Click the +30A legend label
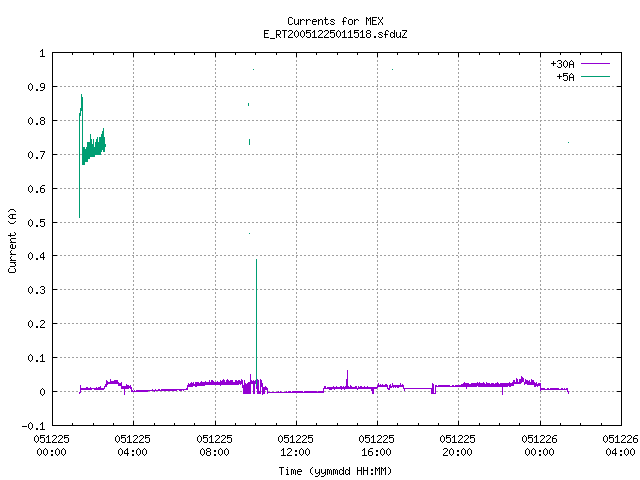 pos(562,64)
